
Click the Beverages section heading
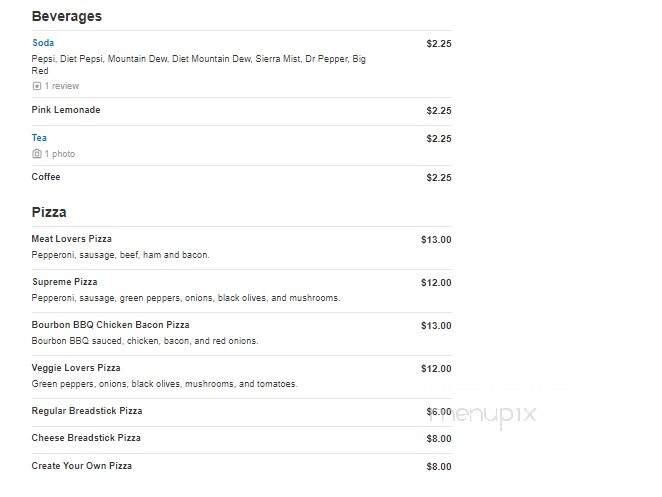pyautogui.click(x=67, y=16)
